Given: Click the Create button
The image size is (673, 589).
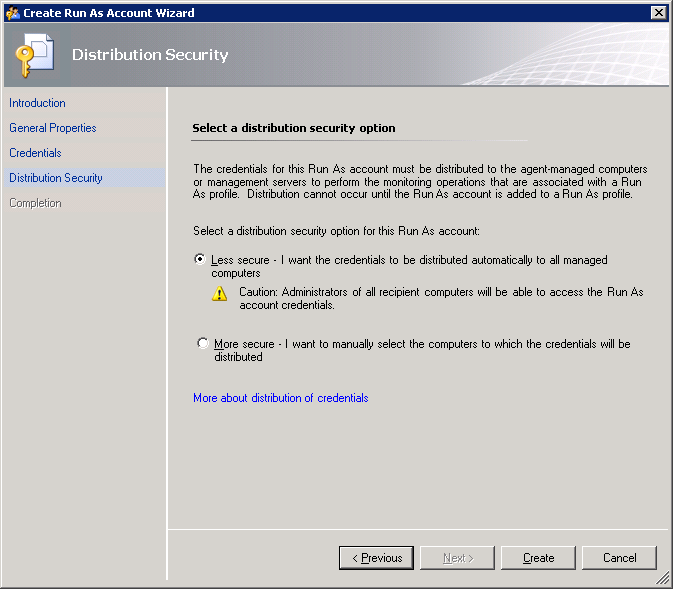Looking at the screenshot, I should pyautogui.click(x=538, y=558).
